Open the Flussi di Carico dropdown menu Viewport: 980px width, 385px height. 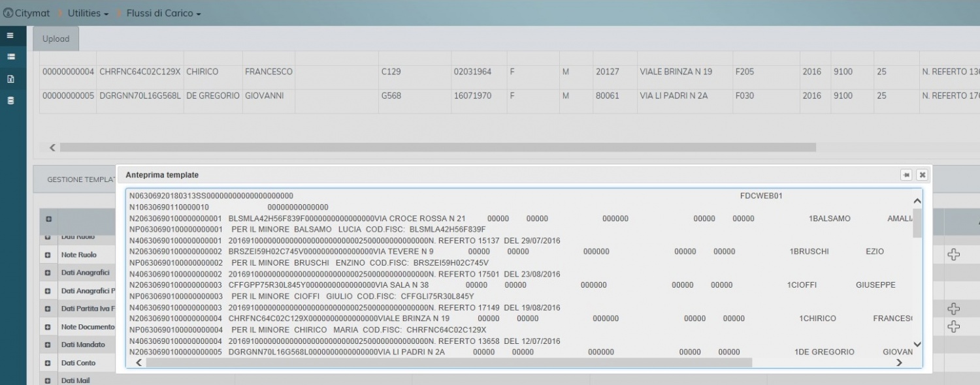[x=163, y=13]
